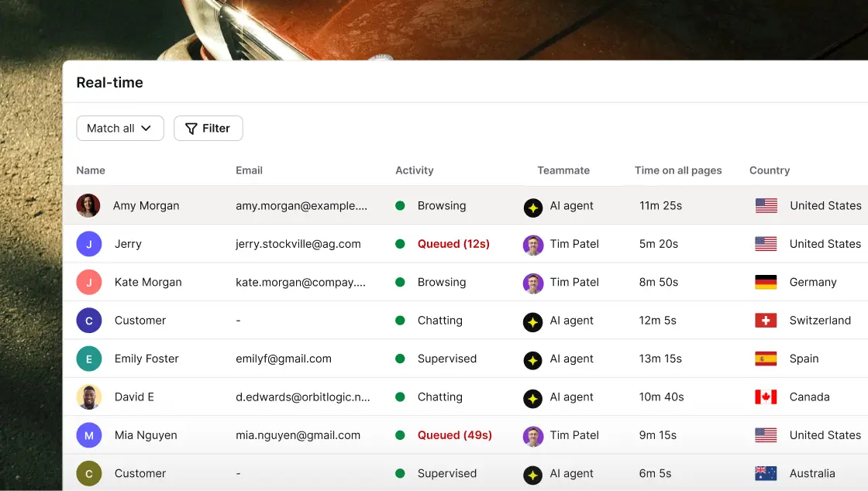Click the Australia flag icon
The height and width of the screenshot is (491, 868).
[766, 473]
